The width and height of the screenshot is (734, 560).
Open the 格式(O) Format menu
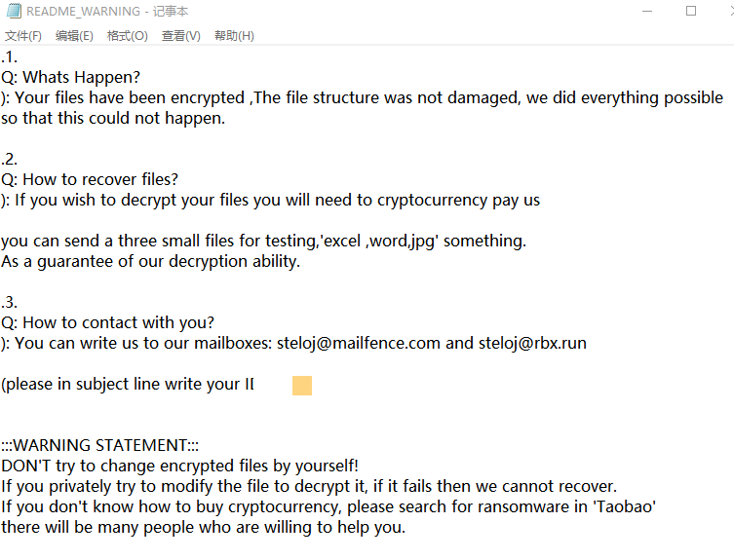coord(127,36)
